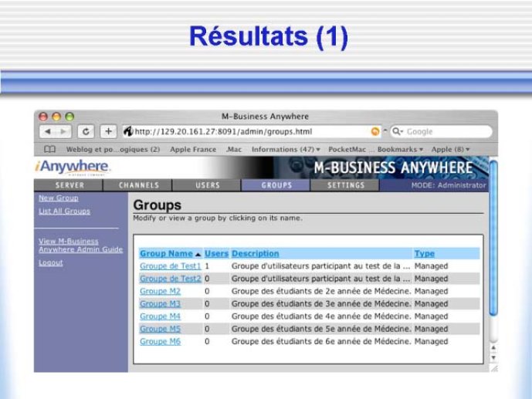Click the vertical scrollbar thumb
Viewport: 532px width, 399px height.
tap(493, 238)
